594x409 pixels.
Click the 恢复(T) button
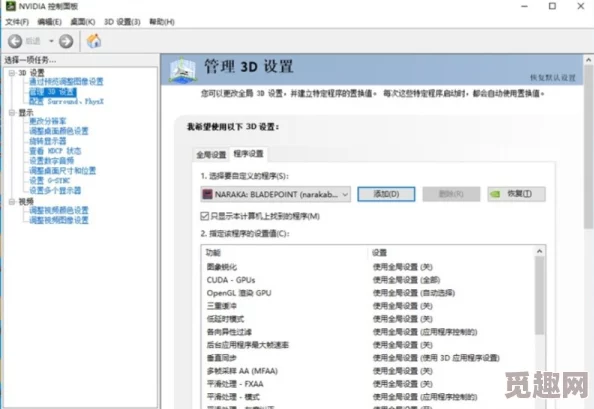516,194
